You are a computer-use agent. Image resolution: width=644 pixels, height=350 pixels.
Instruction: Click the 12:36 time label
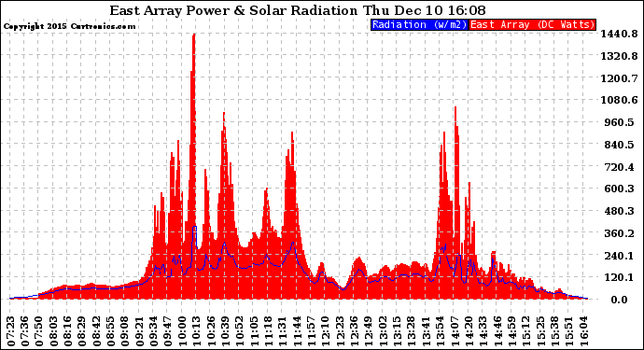[x=354, y=331]
